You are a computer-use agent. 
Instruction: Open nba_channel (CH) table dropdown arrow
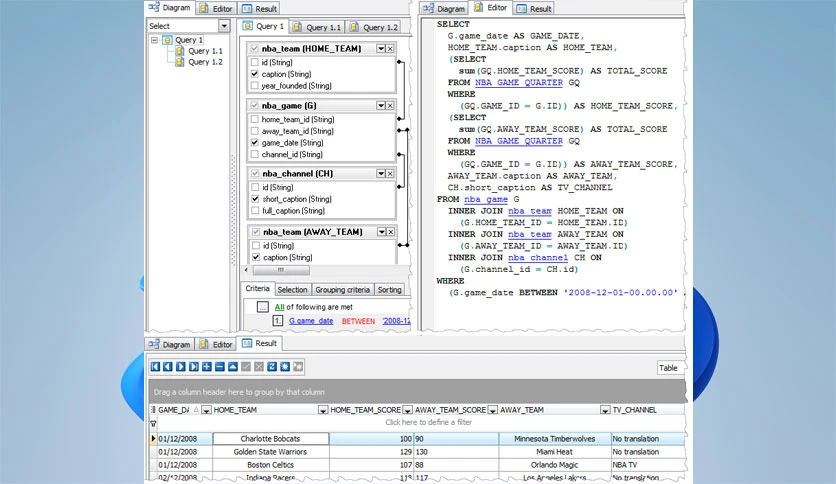[381, 174]
